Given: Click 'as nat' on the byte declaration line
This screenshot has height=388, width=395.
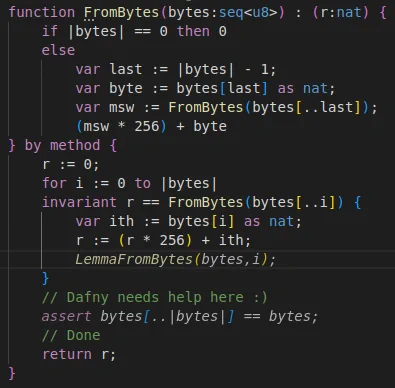Looking at the screenshot, I should click(x=302, y=88).
